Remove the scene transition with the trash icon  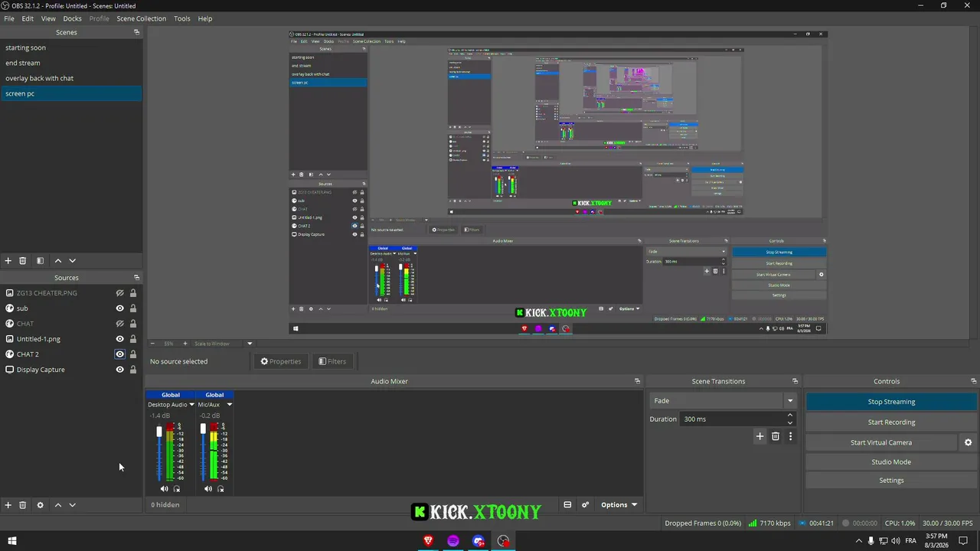776,436
